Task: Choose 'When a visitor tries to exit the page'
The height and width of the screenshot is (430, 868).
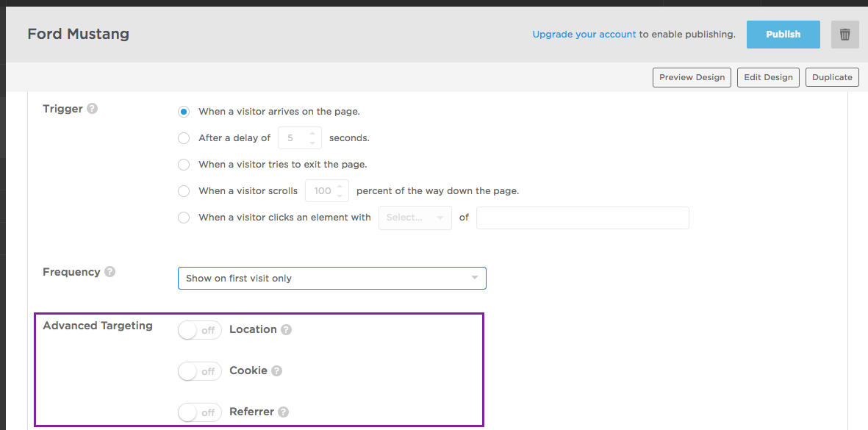Action: pyautogui.click(x=184, y=165)
